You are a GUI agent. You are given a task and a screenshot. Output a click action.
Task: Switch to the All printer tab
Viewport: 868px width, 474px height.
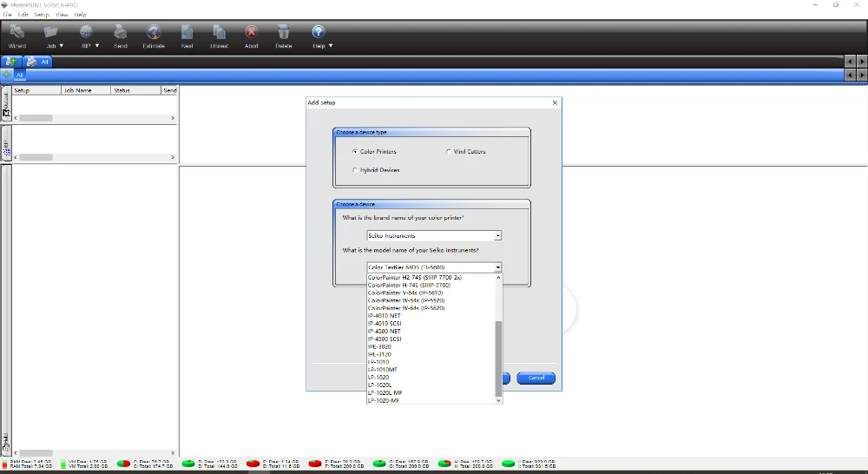click(x=37, y=62)
